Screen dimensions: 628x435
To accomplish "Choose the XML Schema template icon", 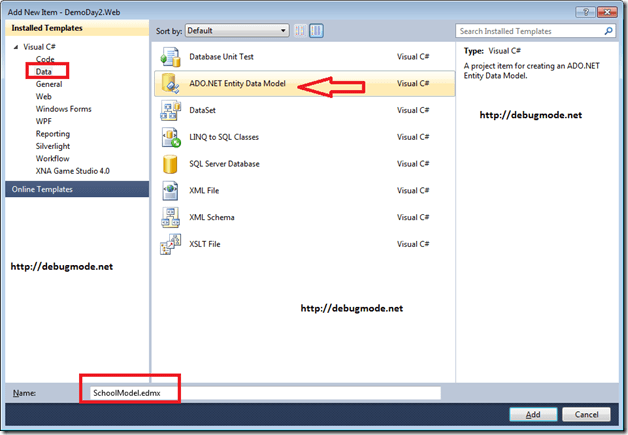I will (x=169, y=217).
